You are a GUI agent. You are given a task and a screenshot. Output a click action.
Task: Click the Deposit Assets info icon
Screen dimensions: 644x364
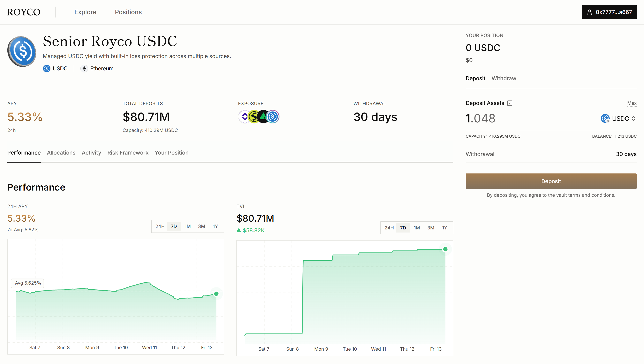point(509,103)
